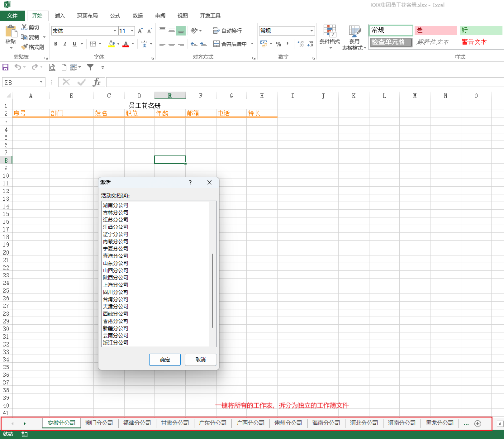The image size is (504, 439).
Task: Apply comma style format
Action: tap(287, 44)
